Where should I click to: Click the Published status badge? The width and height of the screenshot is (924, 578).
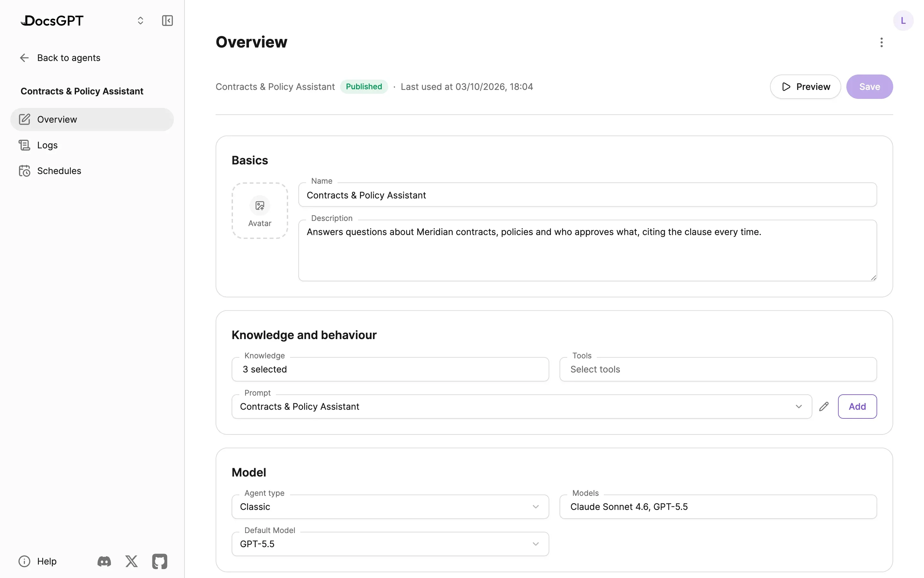pyautogui.click(x=364, y=87)
